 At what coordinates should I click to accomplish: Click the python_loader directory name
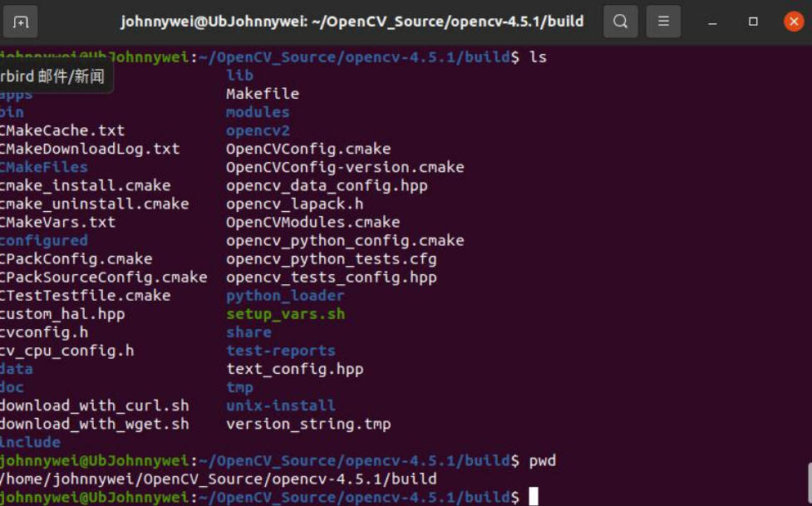point(285,296)
